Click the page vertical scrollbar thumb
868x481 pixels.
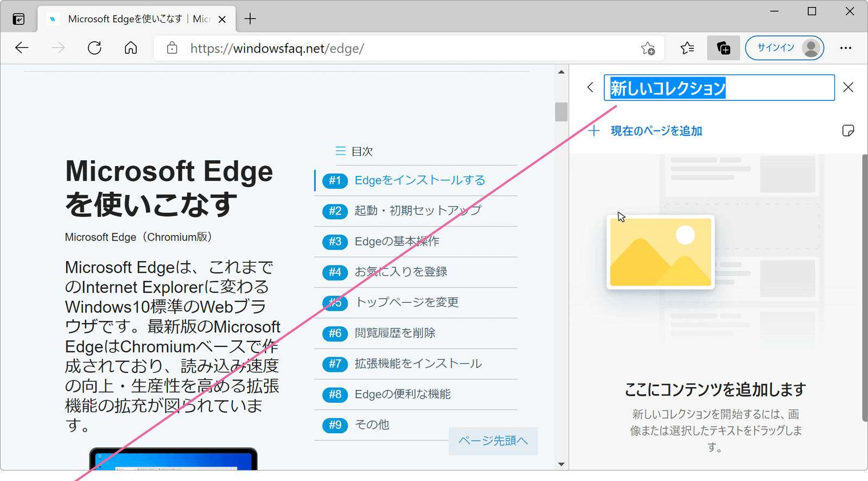tap(561, 112)
